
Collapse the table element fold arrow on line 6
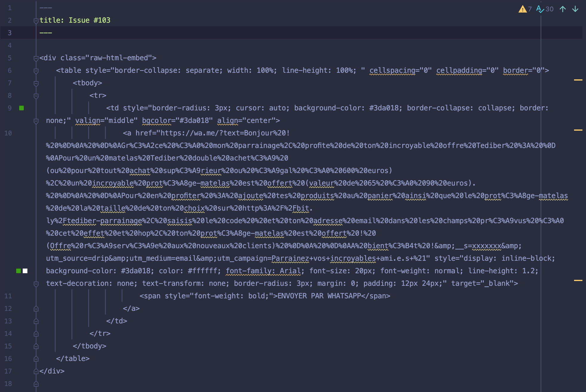tap(36, 70)
